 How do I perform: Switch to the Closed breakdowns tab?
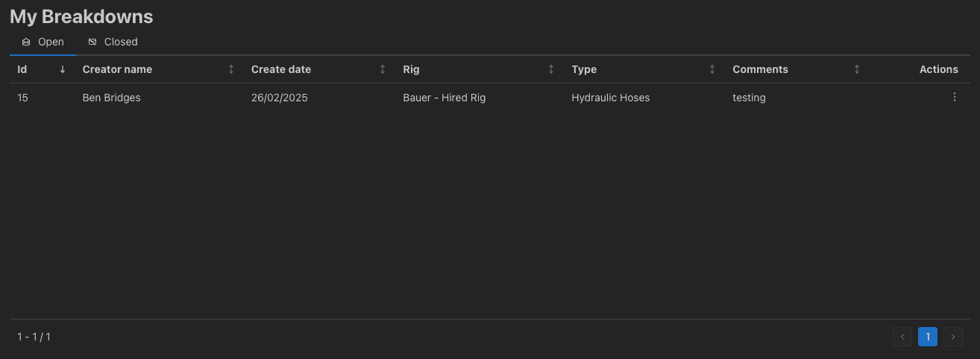point(113,42)
